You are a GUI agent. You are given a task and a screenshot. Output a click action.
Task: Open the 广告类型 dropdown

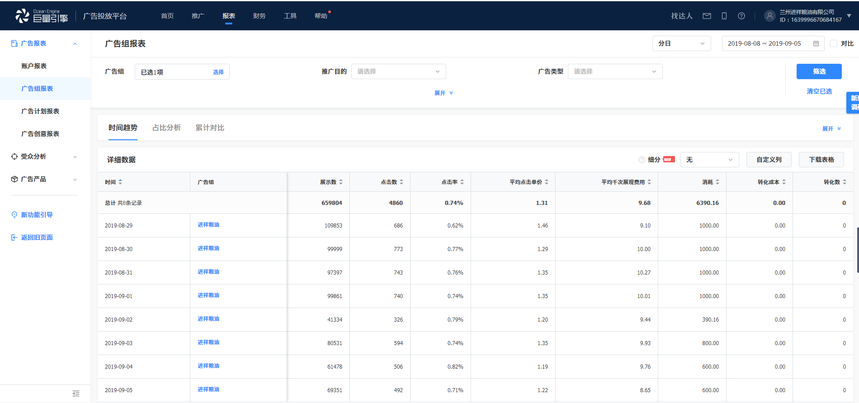[x=615, y=72]
